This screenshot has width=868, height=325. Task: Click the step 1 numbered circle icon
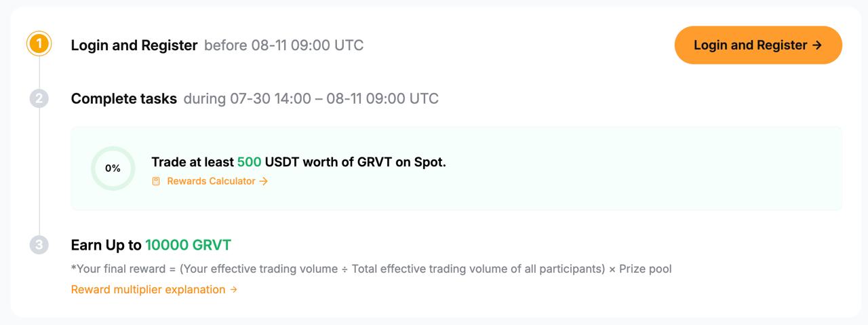[39, 45]
